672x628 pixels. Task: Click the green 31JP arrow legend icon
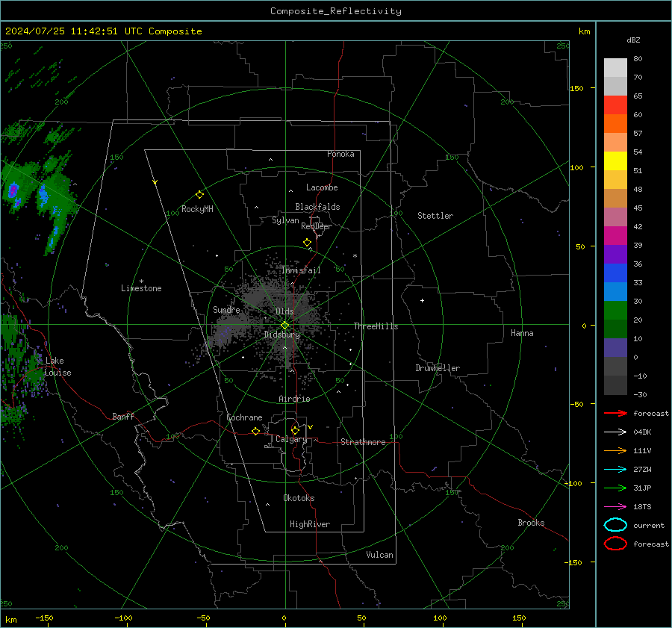615,488
